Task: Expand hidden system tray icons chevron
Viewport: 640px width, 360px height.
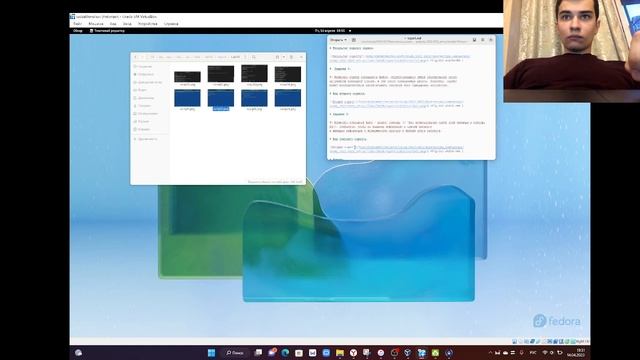Action: pyautogui.click(x=490, y=353)
